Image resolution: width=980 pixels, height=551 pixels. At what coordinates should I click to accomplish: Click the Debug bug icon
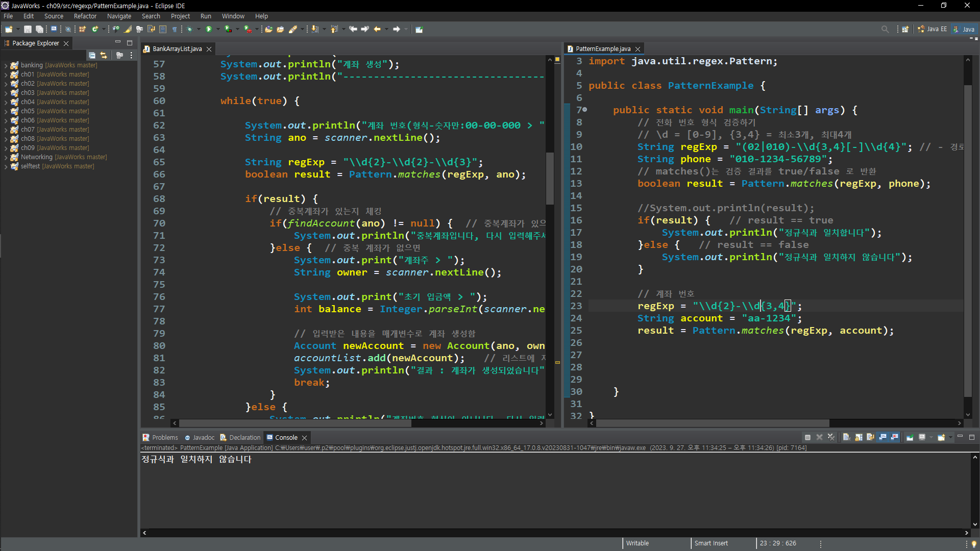189,29
